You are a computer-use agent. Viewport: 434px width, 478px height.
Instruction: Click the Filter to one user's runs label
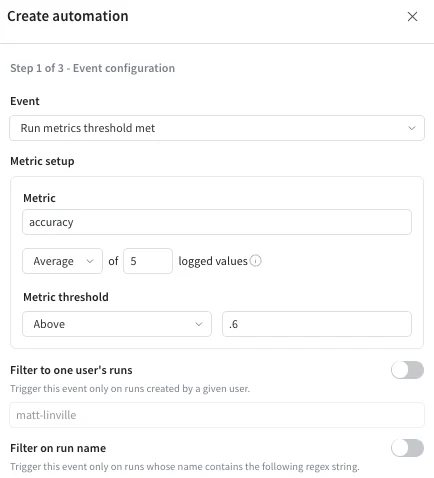71,370
